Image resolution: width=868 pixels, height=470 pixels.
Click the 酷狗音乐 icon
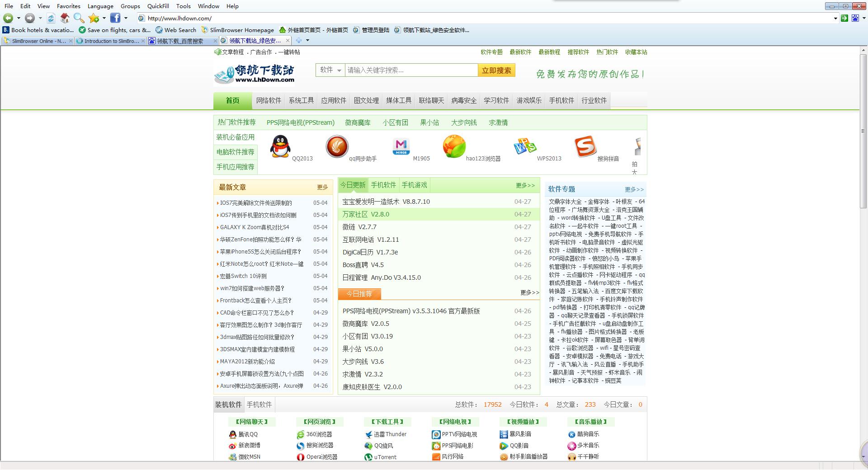point(572,434)
